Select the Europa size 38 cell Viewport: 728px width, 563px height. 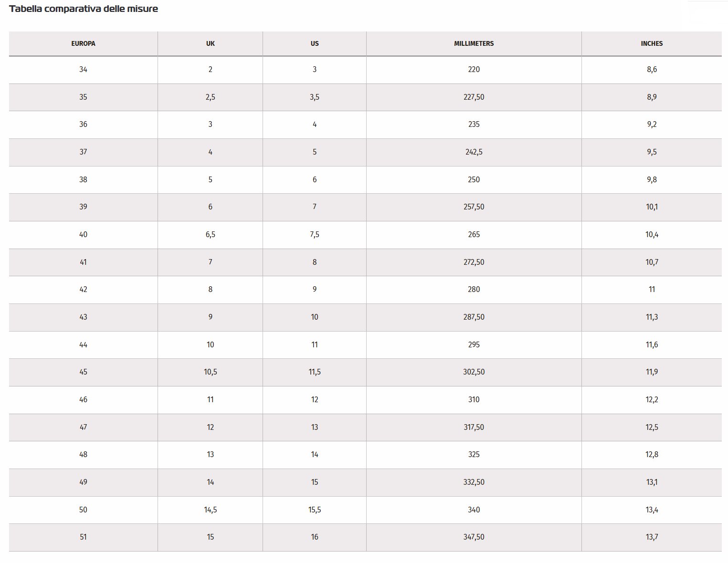pos(83,179)
